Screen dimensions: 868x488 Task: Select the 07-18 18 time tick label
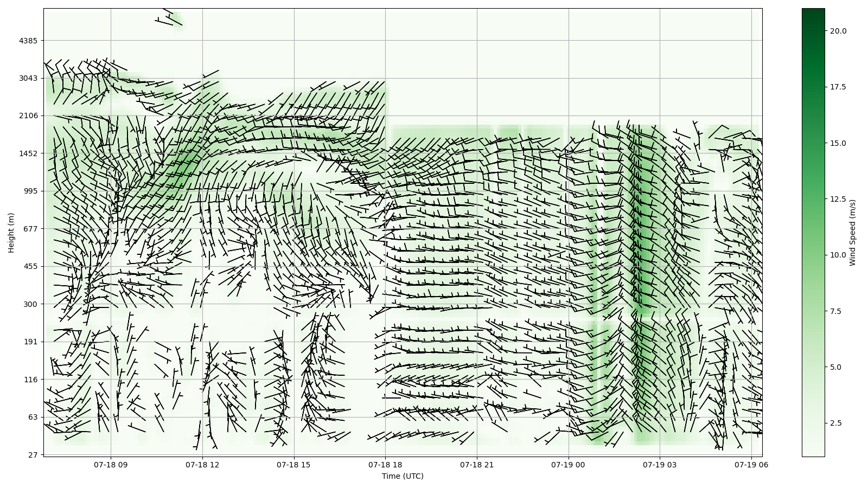385,465
